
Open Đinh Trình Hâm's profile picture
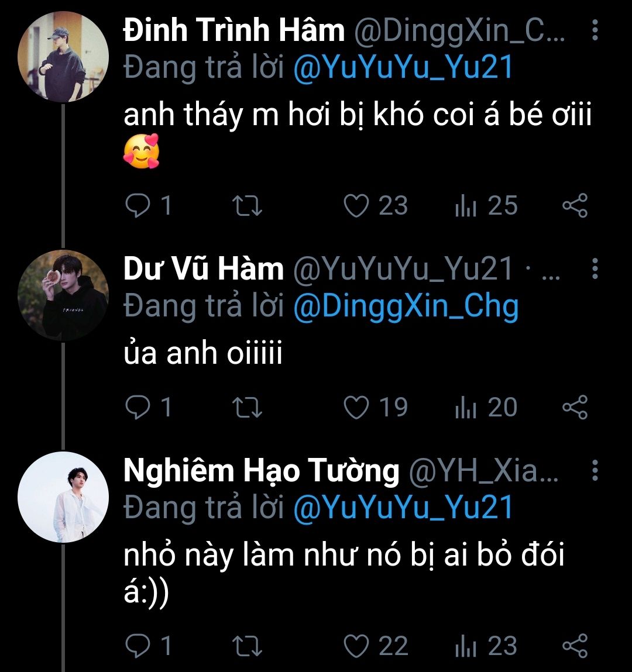click(63, 56)
